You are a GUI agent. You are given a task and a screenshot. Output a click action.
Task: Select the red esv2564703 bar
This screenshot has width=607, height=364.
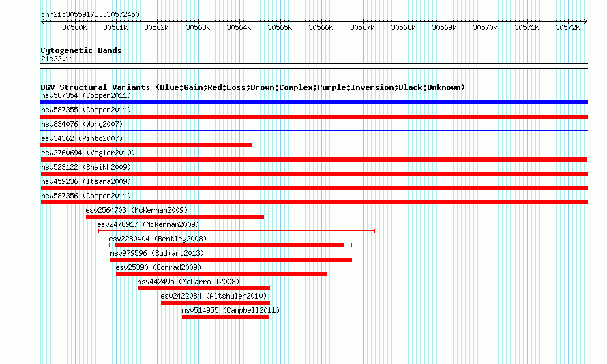click(x=175, y=217)
